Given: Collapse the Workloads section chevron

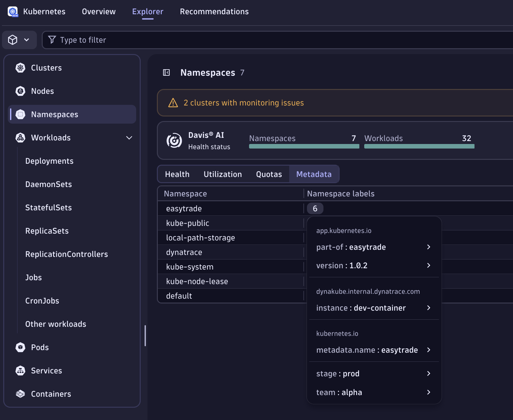Looking at the screenshot, I should [x=129, y=138].
